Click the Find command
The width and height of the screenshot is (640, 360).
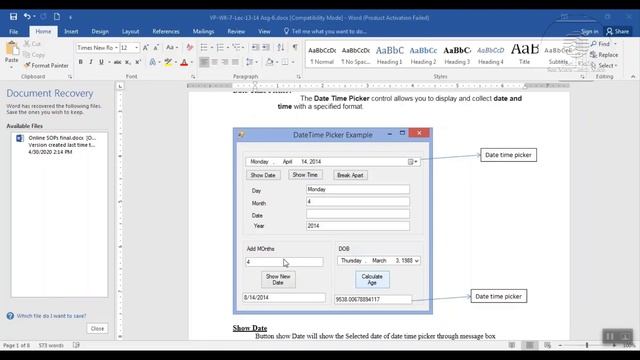tap(600, 44)
